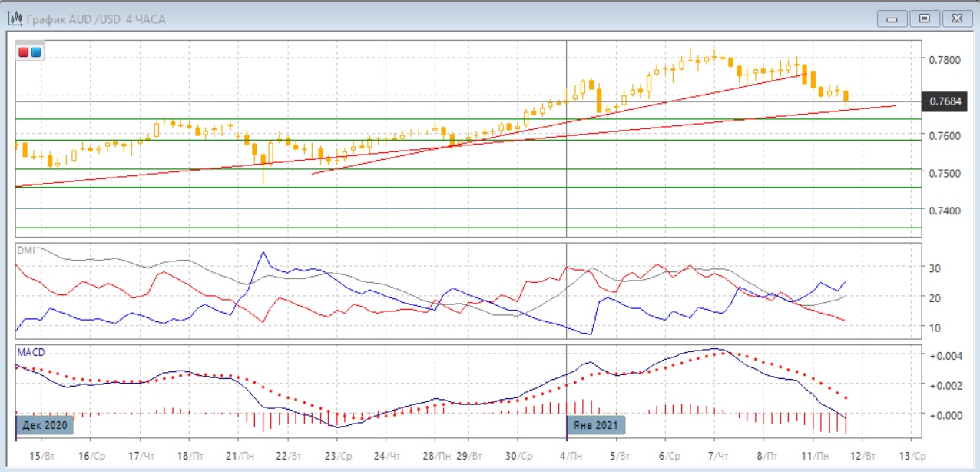Click the Дек 2020 month marker
980x472 pixels.
(x=45, y=424)
